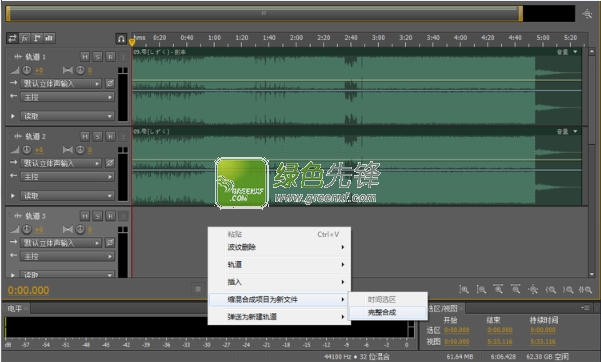
Task: Click the 视图 持续时间 time value
Action: click(543, 342)
